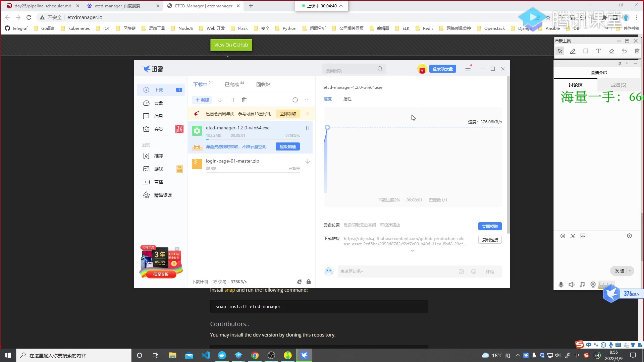The image size is (644, 362).
Task: Click the undo arrow in 画板工具
Action: pos(624,51)
